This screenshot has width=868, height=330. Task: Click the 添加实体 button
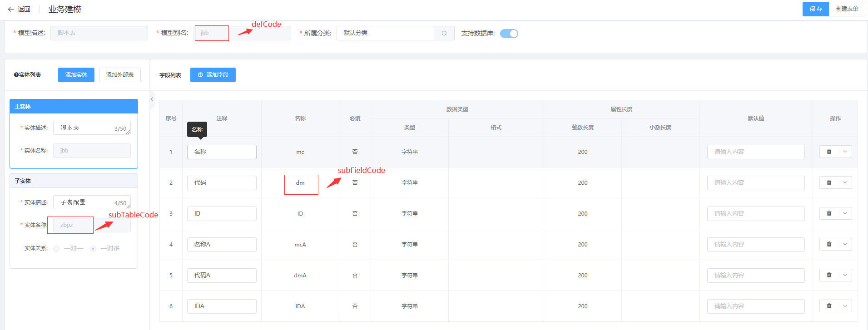click(76, 75)
